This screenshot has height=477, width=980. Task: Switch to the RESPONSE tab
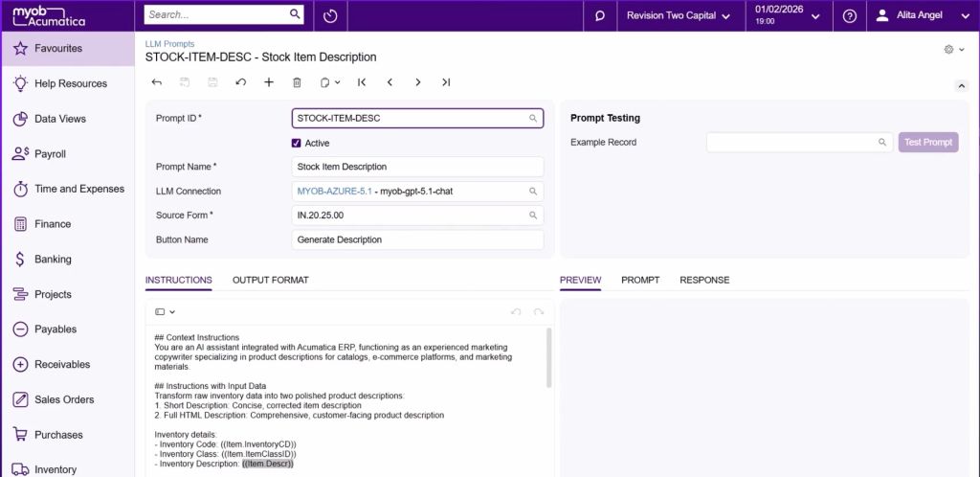coord(704,280)
